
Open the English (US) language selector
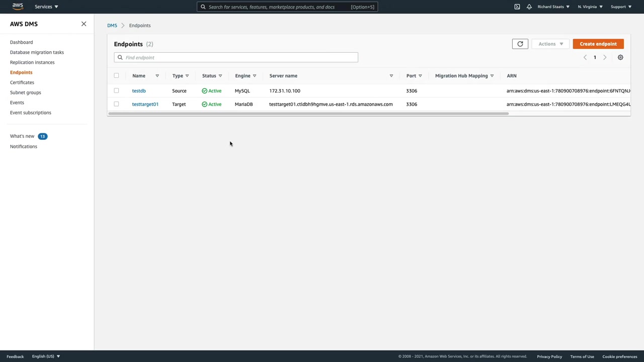coord(46,356)
